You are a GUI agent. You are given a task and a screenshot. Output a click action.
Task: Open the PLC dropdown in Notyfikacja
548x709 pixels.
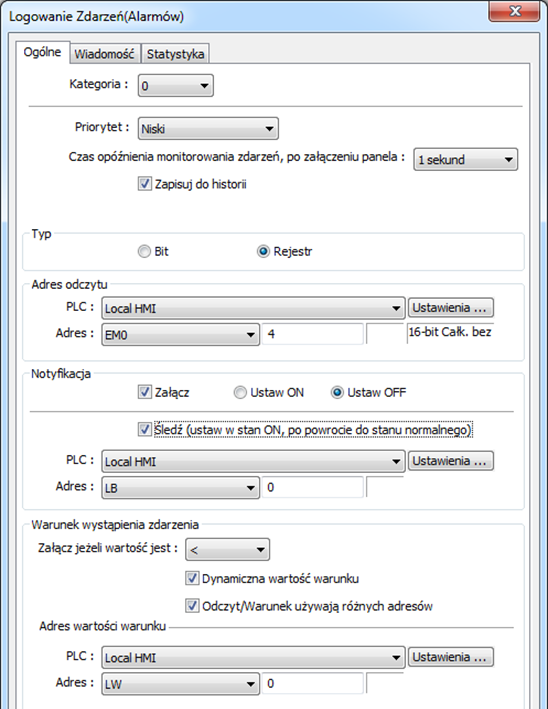tap(253, 461)
